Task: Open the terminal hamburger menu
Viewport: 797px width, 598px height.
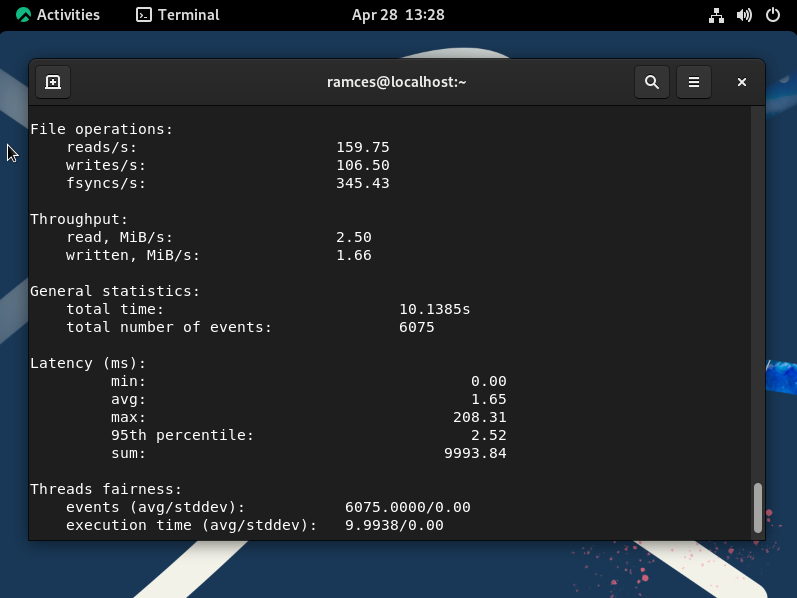Action: (x=694, y=82)
